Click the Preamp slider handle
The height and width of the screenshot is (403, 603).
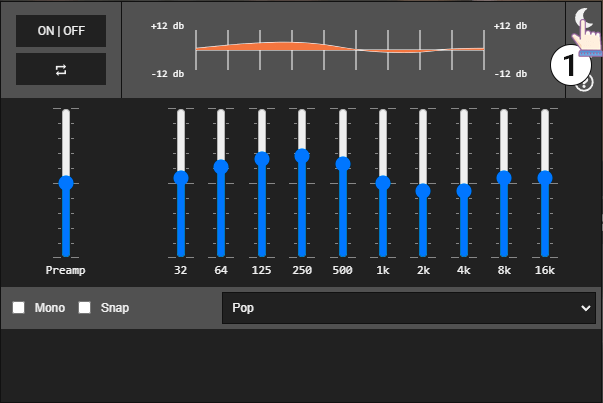click(66, 183)
